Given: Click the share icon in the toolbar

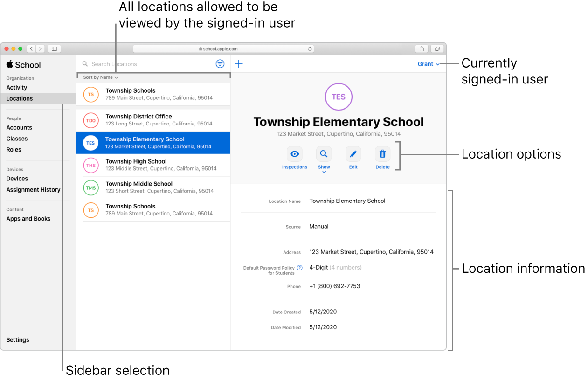Looking at the screenshot, I should point(421,48).
